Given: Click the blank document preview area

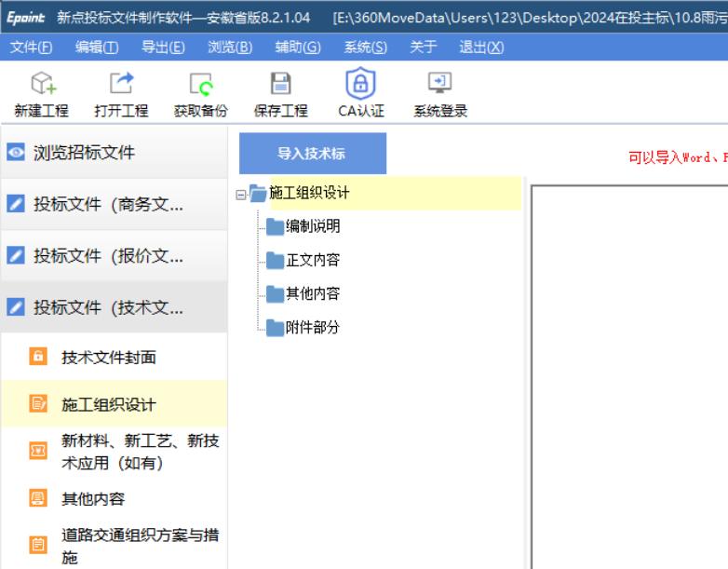Looking at the screenshot, I should point(630,376).
